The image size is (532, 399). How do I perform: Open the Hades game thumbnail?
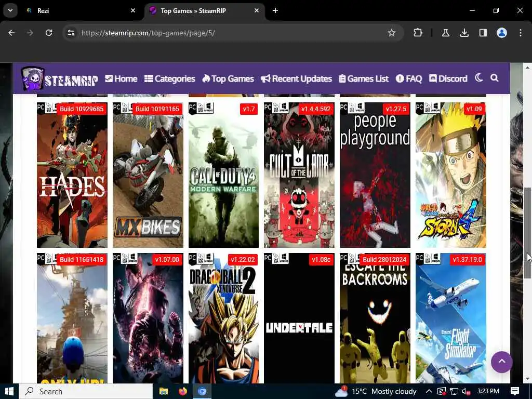point(72,175)
